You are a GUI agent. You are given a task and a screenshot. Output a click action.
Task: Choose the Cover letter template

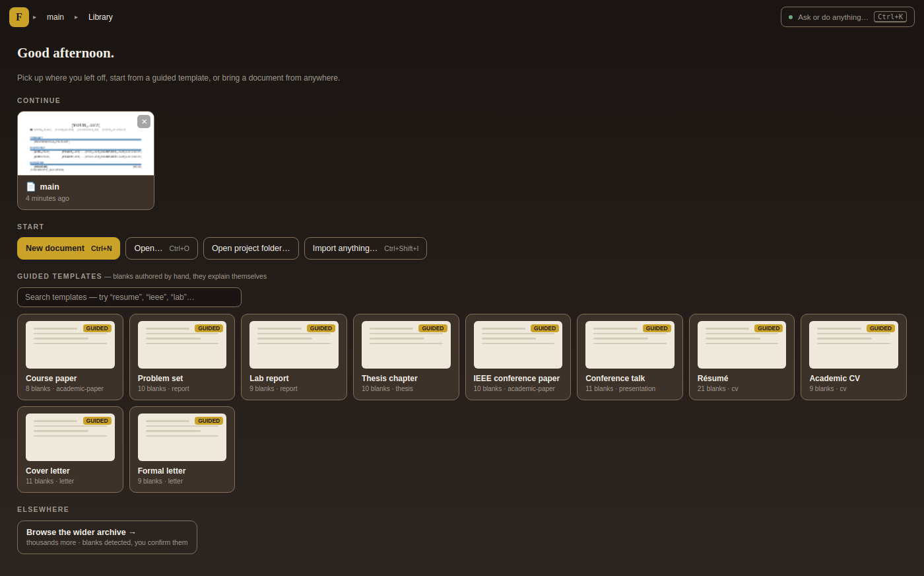point(70,449)
